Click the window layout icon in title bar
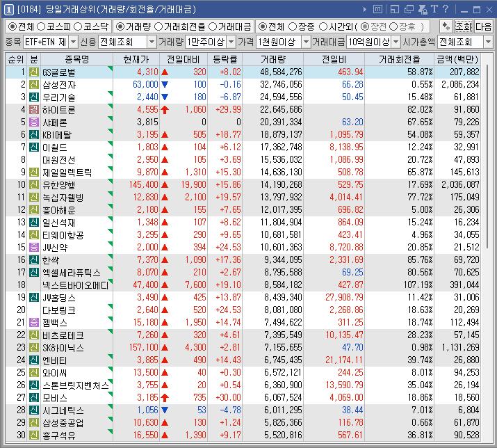The height and width of the screenshot is (448, 497). [x=395, y=10]
